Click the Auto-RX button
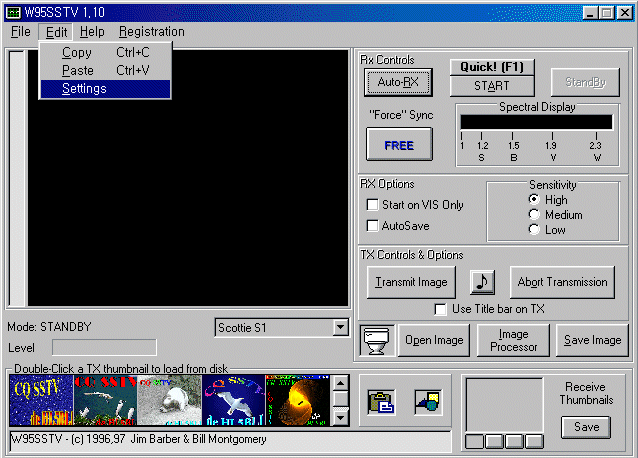 click(x=398, y=82)
